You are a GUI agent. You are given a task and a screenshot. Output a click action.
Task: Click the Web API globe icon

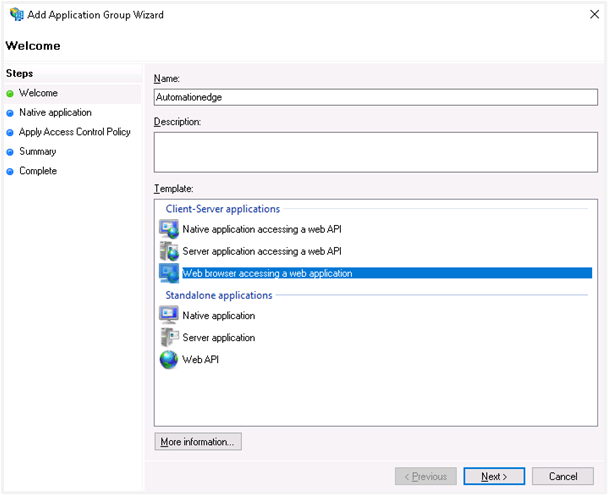169,360
